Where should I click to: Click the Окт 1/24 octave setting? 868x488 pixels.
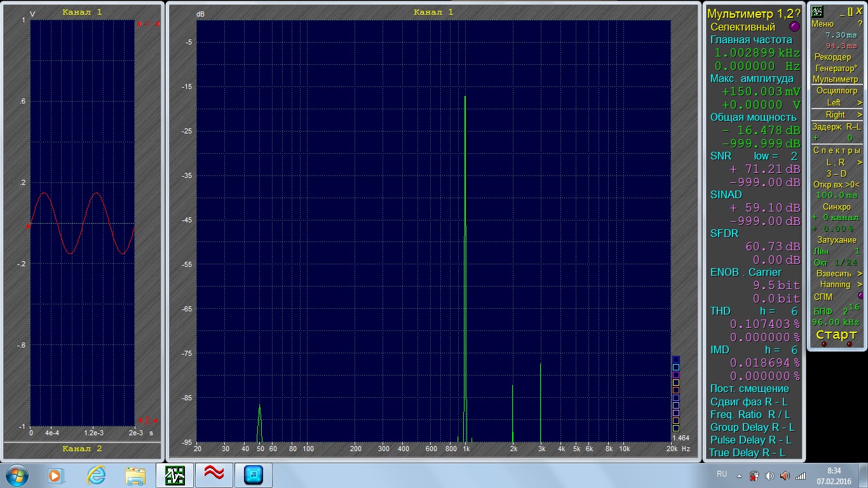836,262
